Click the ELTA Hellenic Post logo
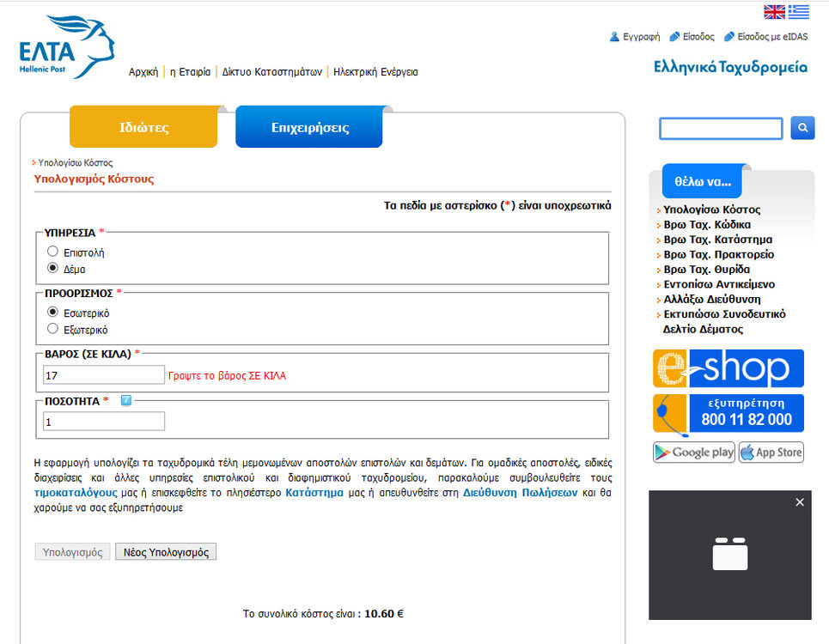Viewport: 829px width, 644px height. coord(67,47)
